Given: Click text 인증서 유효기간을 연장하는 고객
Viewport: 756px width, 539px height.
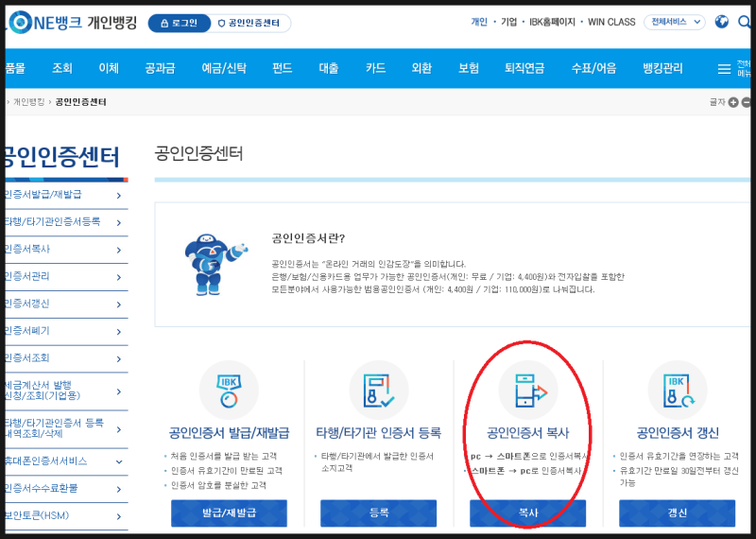Looking at the screenshot, I should tap(679, 456).
